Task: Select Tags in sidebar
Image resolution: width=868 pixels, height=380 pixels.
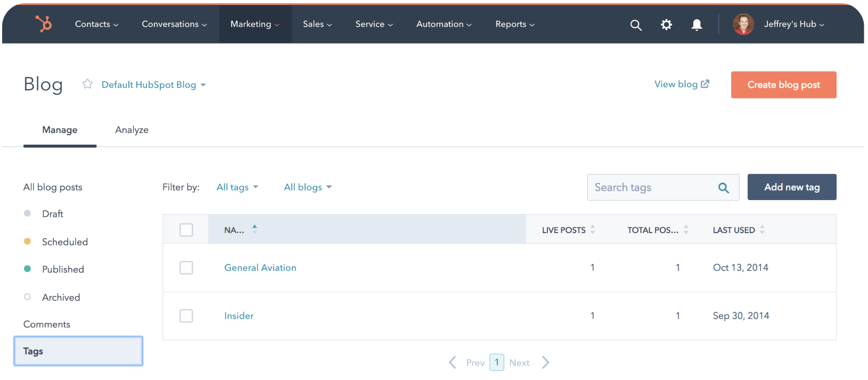Action: click(78, 351)
